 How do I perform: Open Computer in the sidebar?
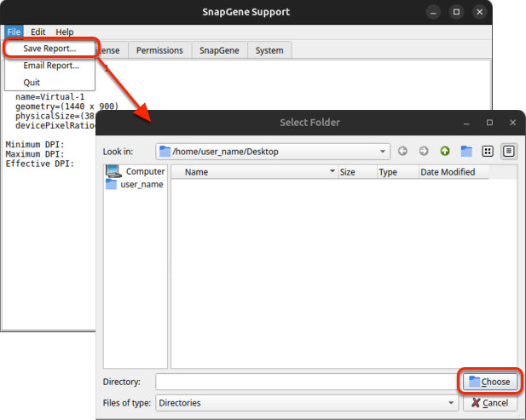136,171
